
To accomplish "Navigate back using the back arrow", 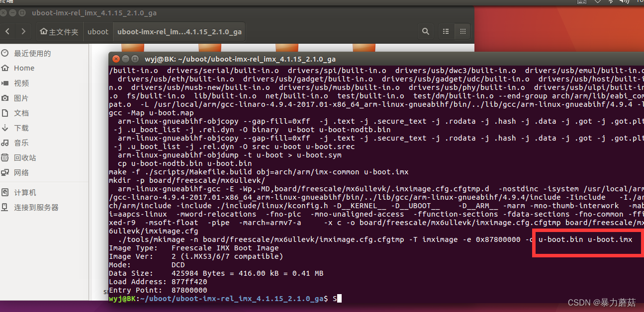I will (7, 31).
